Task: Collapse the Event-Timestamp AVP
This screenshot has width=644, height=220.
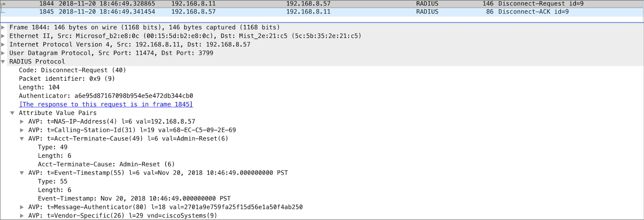Action: click(x=22, y=173)
